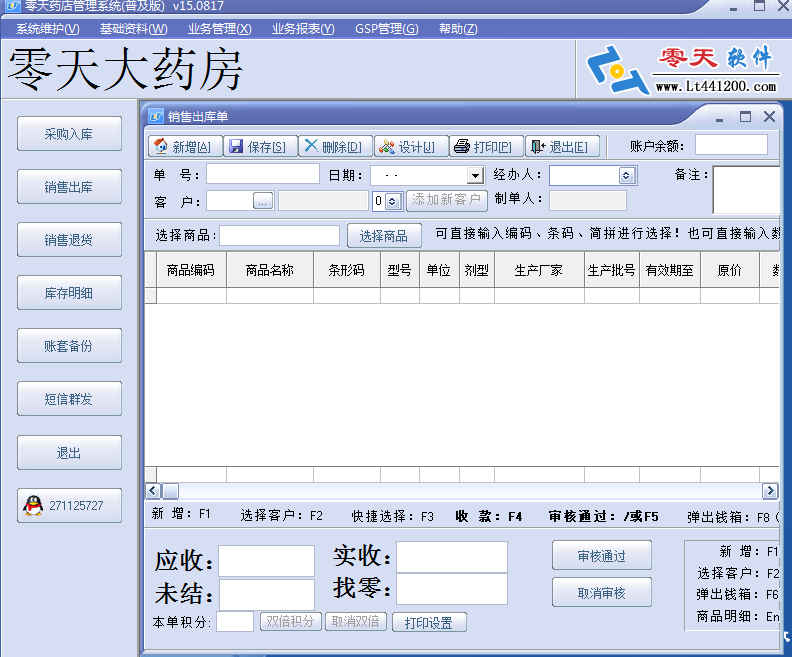Expand the 日期 date dropdown
This screenshot has width=792, height=657.
pos(475,176)
